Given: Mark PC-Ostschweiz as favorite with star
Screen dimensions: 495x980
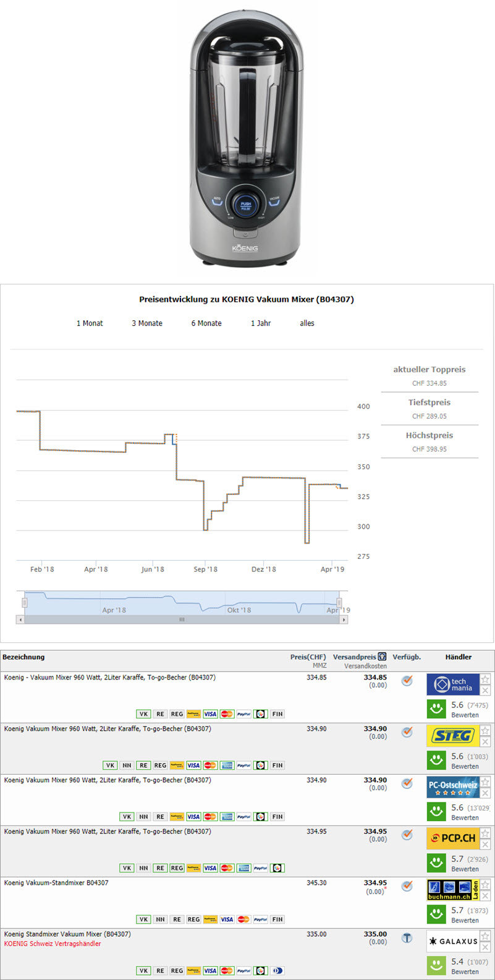Looking at the screenshot, I should pos(485,782).
